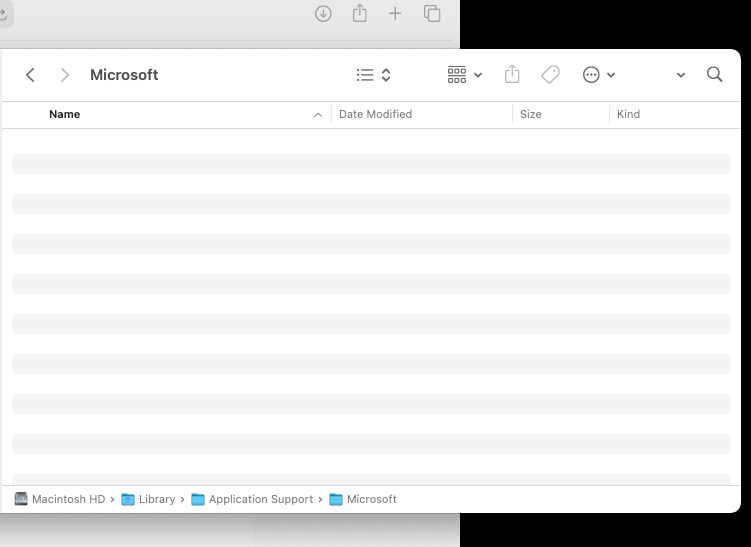This screenshot has width=751, height=547.
Task: Open Finder search magnifier
Action: pos(714,74)
